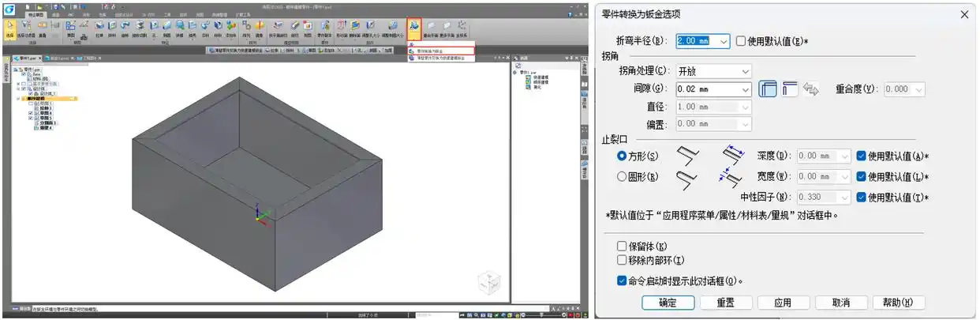Toggle 草图 4 checkbox in feature tree
The image size is (980, 320).
coord(31,113)
